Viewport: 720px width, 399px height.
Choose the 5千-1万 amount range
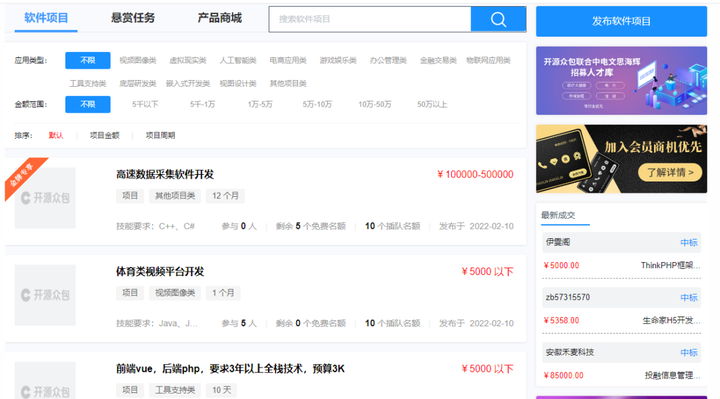pyautogui.click(x=202, y=105)
